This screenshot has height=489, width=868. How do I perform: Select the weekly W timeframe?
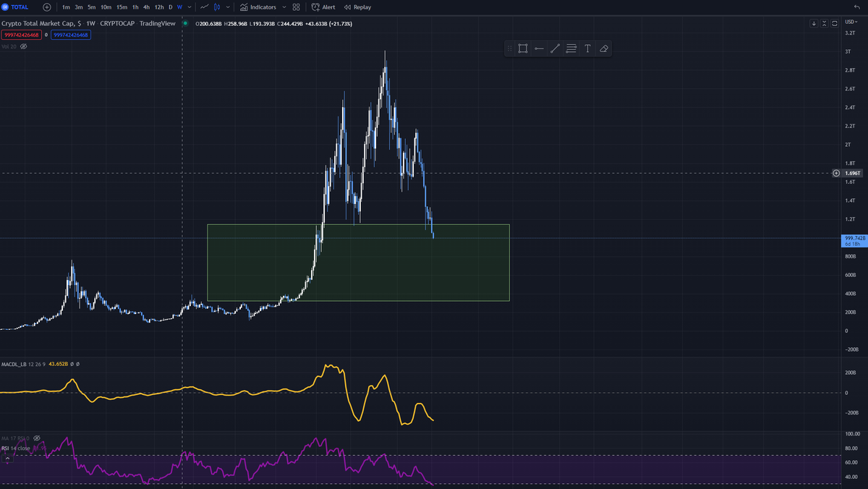coord(179,7)
